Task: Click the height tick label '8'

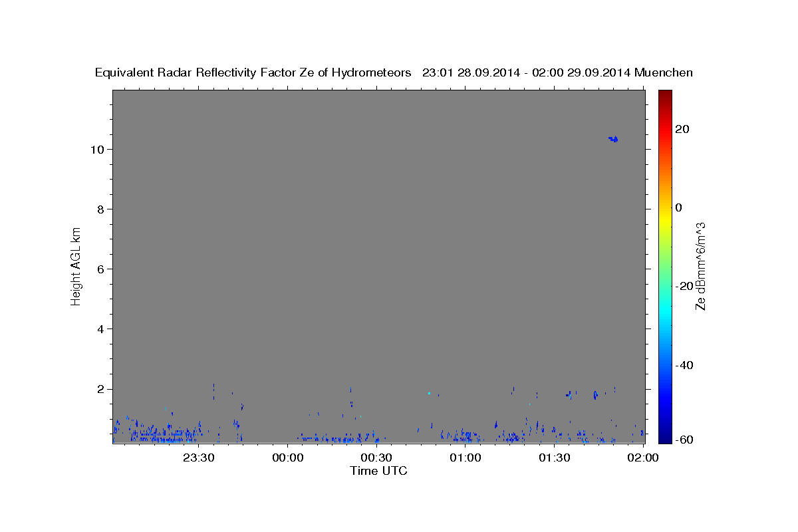Action: pos(102,209)
